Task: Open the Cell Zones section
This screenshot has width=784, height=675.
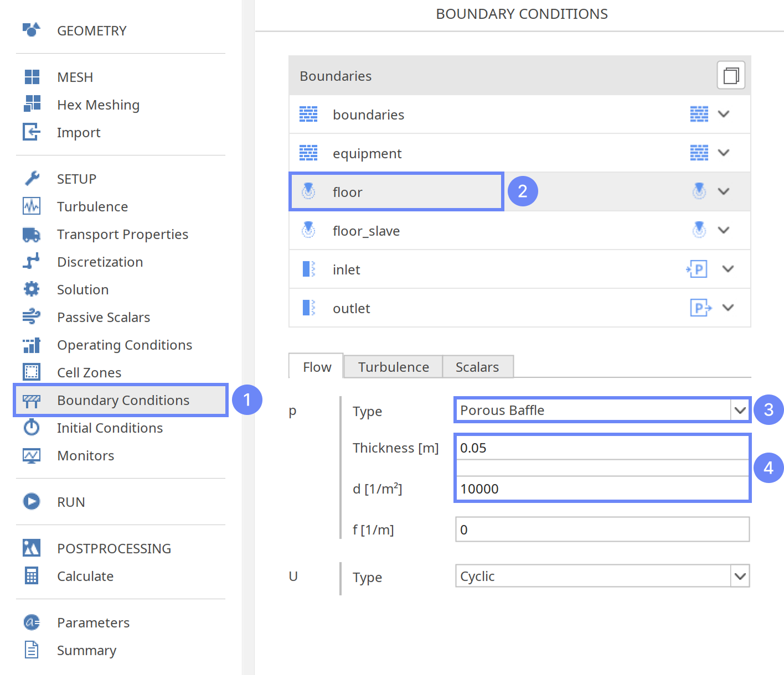Action: 89,372
